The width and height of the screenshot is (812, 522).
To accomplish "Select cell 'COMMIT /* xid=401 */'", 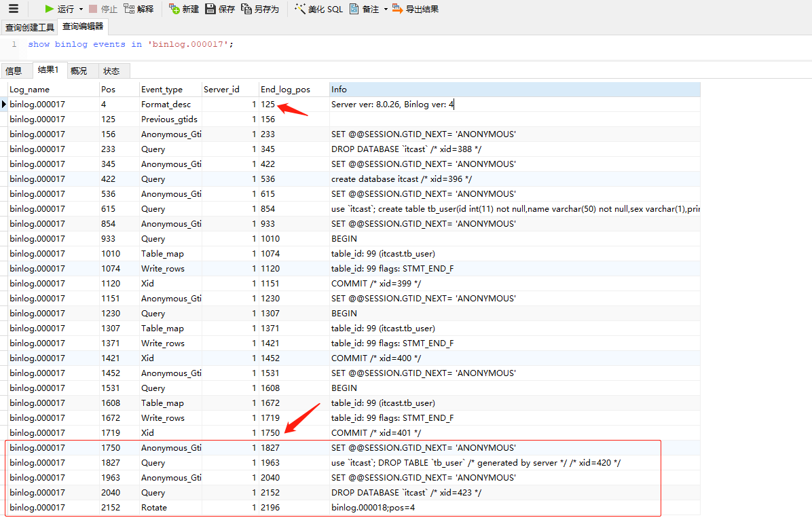I will coord(515,433).
